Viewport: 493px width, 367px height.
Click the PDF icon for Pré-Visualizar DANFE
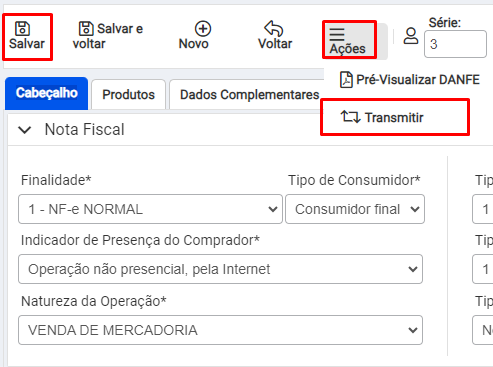pos(346,80)
